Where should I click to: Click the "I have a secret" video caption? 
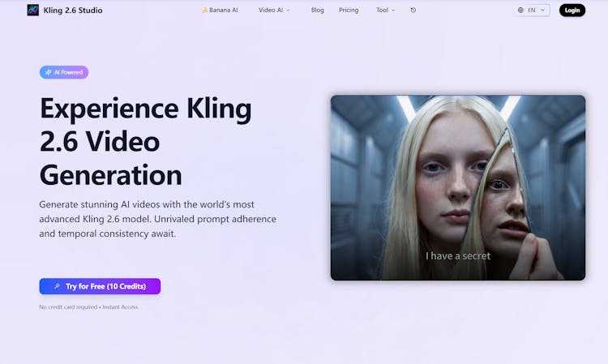[x=458, y=256]
